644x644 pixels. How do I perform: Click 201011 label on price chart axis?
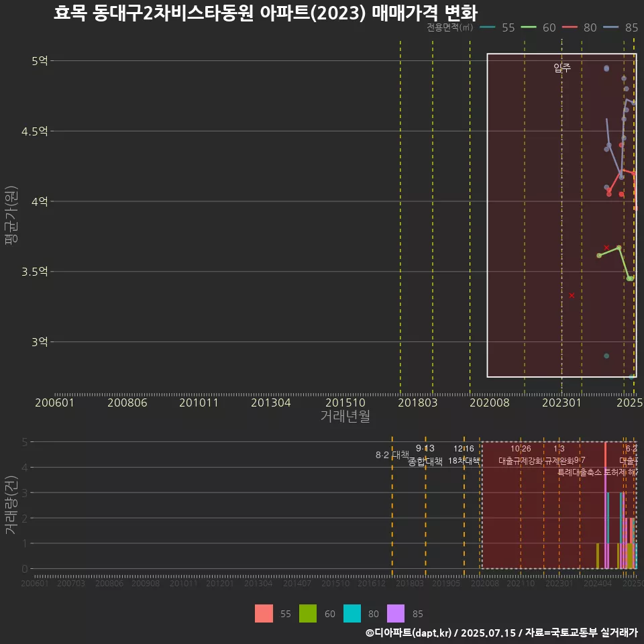[199, 402]
